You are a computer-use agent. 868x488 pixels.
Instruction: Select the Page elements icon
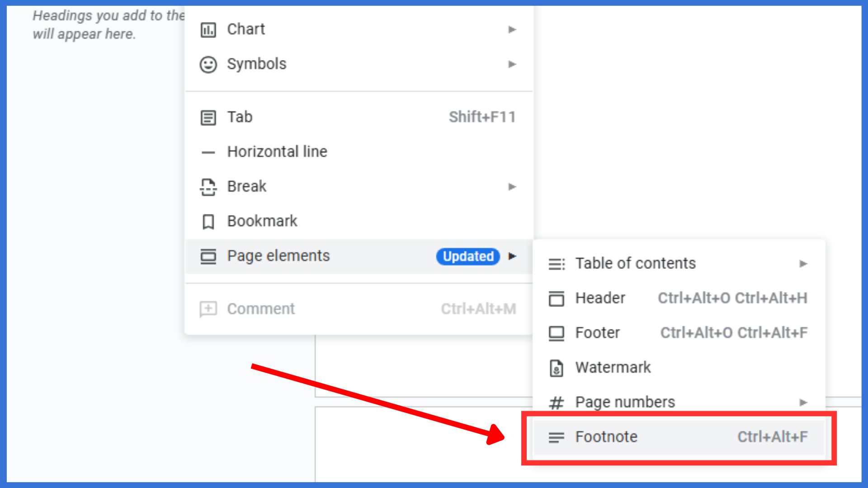pyautogui.click(x=208, y=256)
